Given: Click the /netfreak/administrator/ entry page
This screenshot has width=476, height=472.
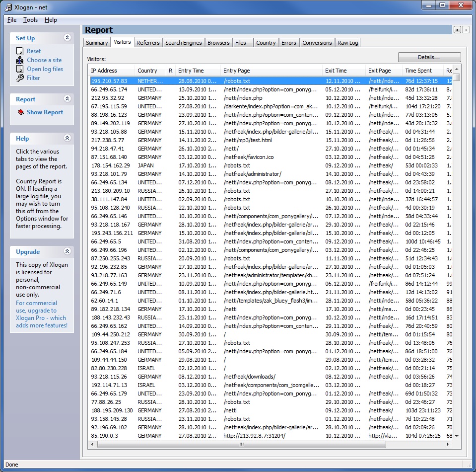Looking at the screenshot, I should [x=253, y=174].
